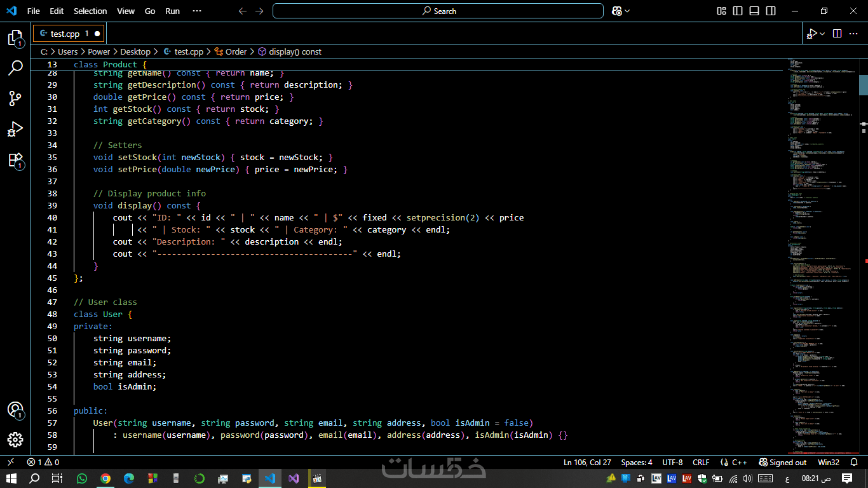Open the Run and Debug view
The image size is (868, 488).
pyautogui.click(x=15, y=129)
